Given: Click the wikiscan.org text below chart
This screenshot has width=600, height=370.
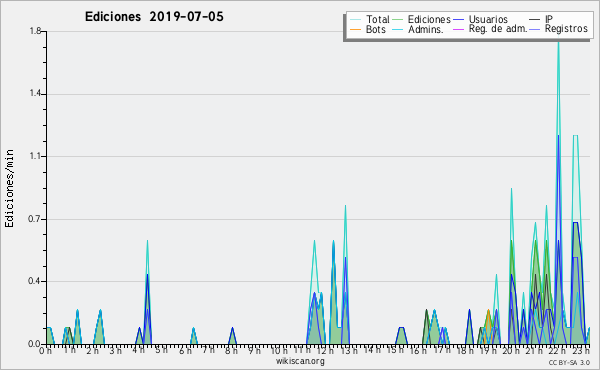Looking at the screenshot, I should pos(300,361).
